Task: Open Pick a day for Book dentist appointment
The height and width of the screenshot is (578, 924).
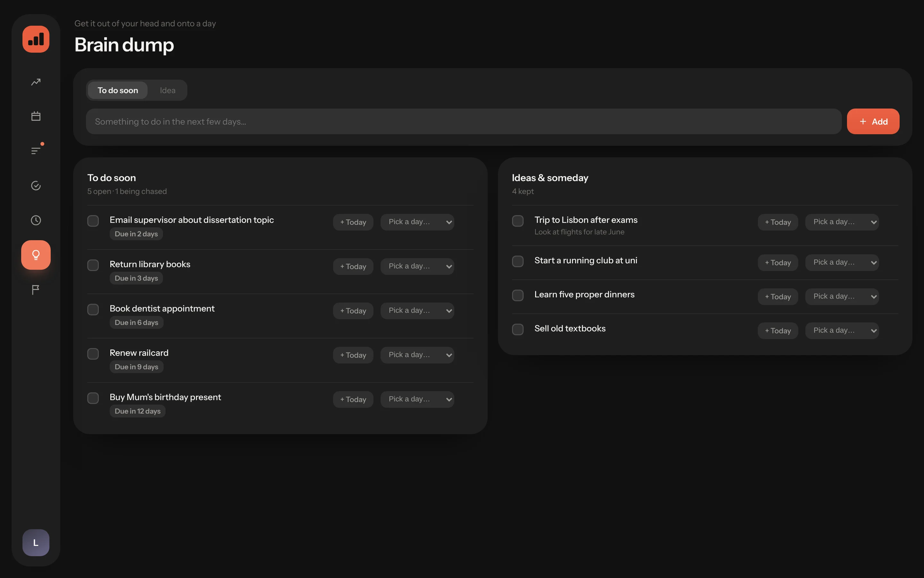Action: click(417, 311)
